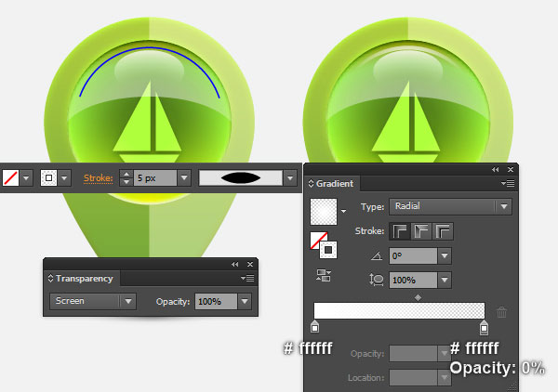
Task: Click the delete stop trash icon
Action: coord(502,312)
